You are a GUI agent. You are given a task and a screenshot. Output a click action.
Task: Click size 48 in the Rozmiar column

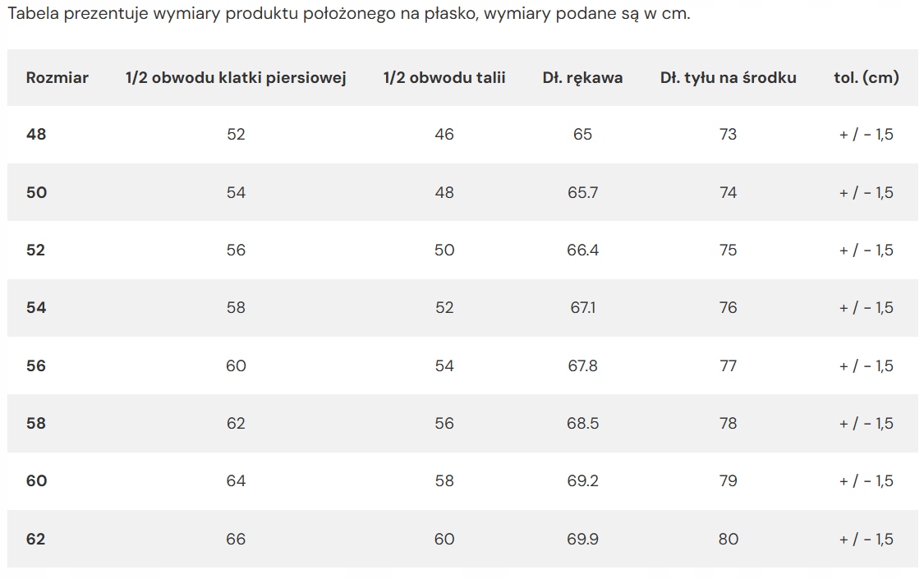[36, 135]
